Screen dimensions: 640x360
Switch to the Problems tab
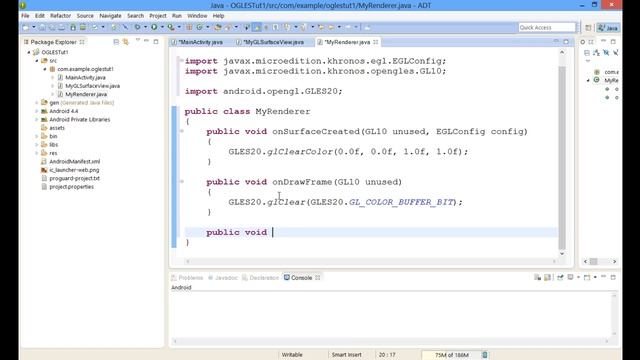(x=187, y=278)
